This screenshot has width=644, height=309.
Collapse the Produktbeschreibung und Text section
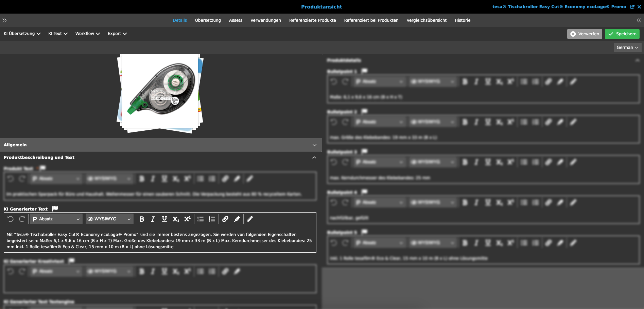[x=314, y=157]
